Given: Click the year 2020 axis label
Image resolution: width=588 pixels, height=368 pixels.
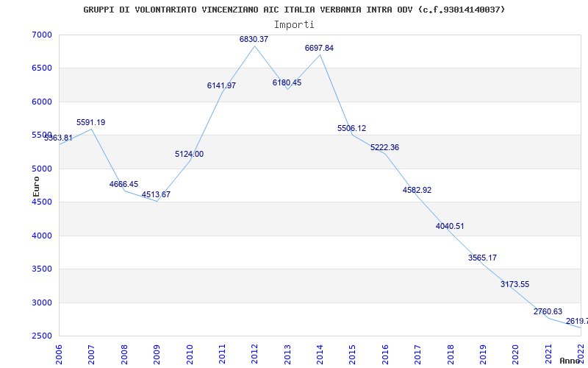Looking at the screenshot, I should point(516,354).
